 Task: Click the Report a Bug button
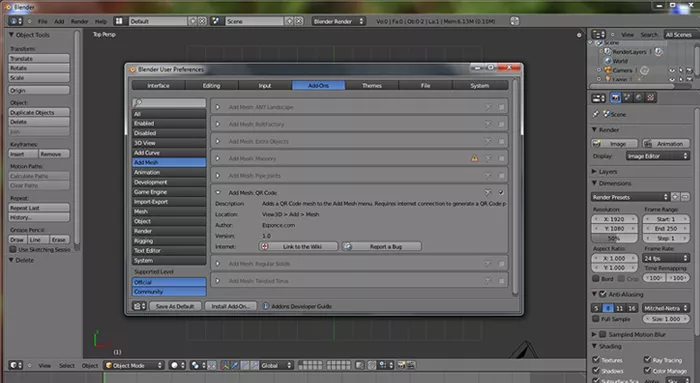pyautogui.click(x=382, y=246)
